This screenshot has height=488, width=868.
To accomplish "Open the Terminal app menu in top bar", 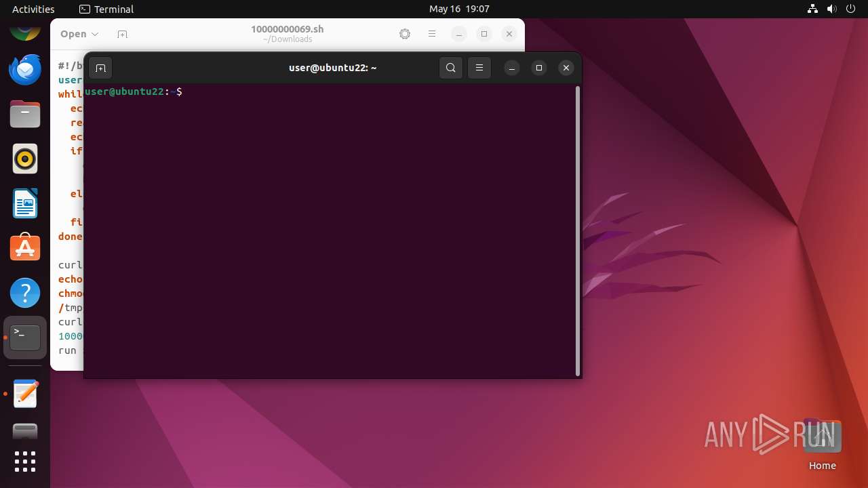I will [106, 9].
